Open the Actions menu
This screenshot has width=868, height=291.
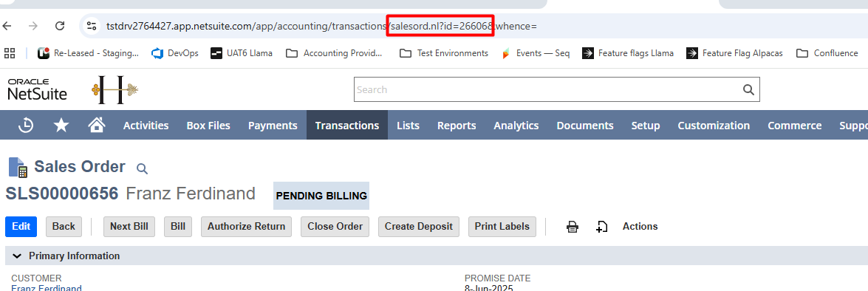tap(640, 226)
